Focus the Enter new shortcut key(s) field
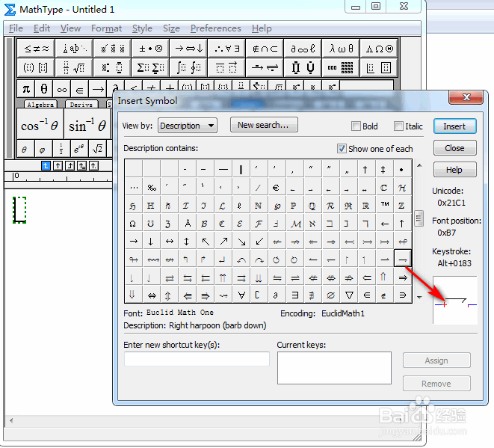This screenshot has width=494, height=448. pyautogui.click(x=197, y=359)
